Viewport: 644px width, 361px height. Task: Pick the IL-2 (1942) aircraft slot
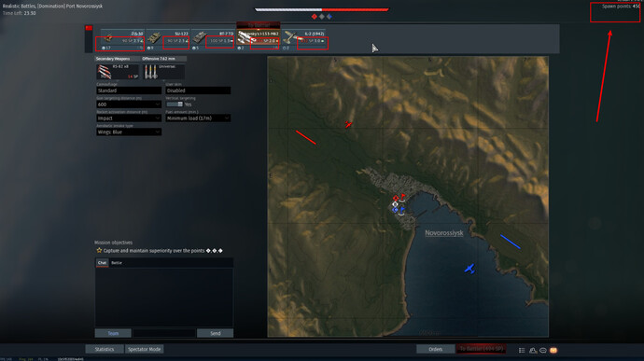pos(304,40)
